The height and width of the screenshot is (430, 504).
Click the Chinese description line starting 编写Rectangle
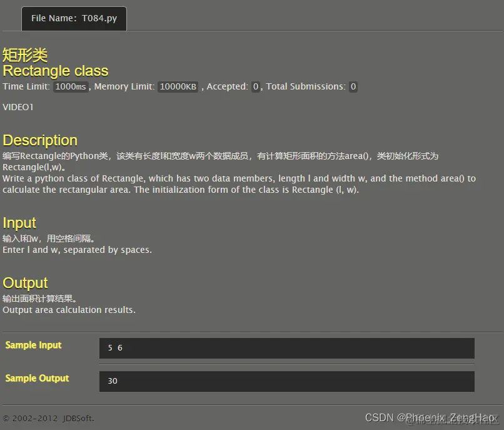[221, 156]
